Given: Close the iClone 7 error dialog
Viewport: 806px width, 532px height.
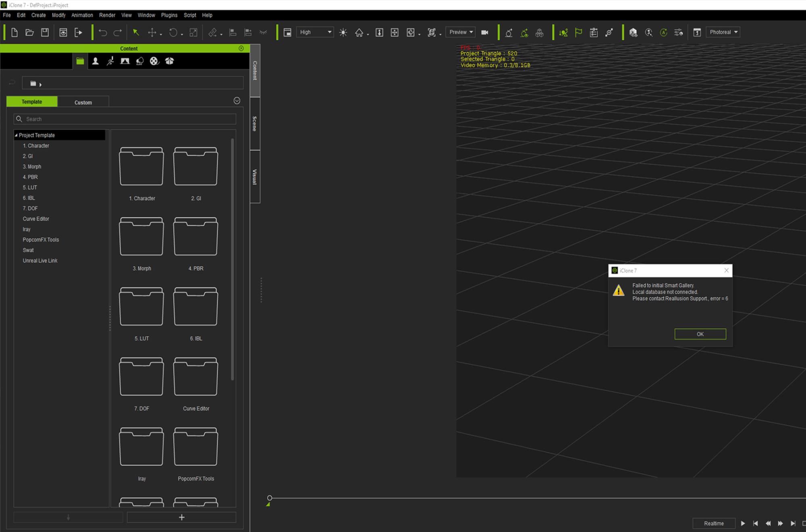Looking at the screenshot, I should (x=726, y=270).
